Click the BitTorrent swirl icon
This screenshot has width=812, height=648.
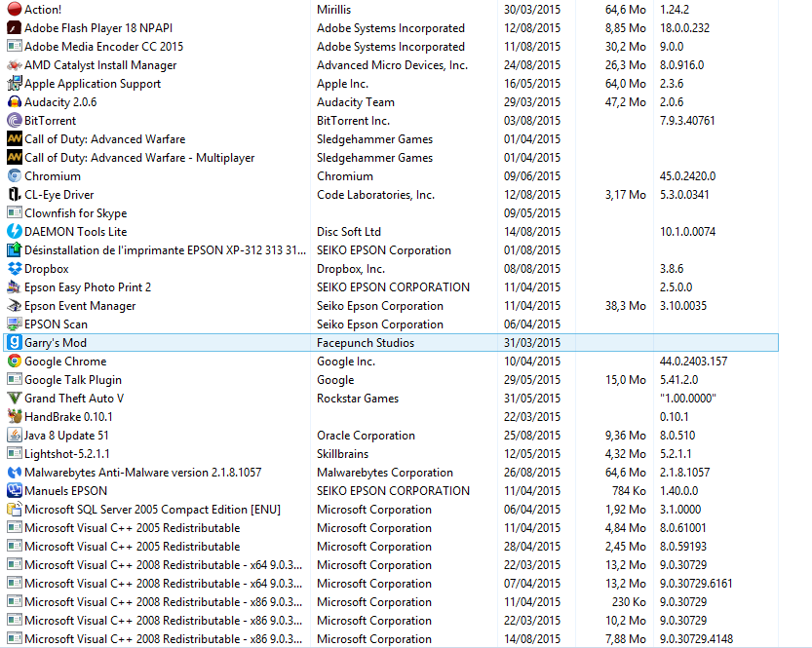click(15, 121)
